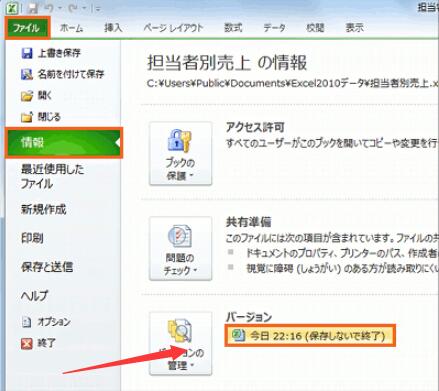Viewport: 439px width, 391px height.
Task: Open オプション from the sidebar
Action: 46,322
